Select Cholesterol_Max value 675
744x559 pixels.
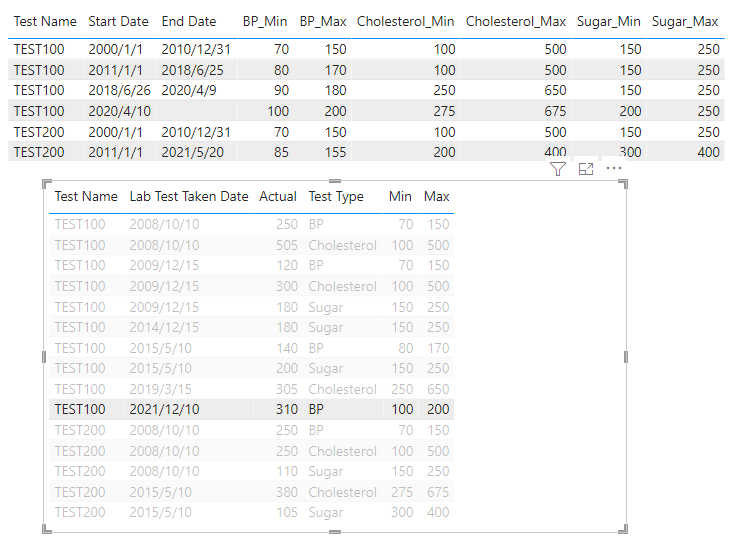click(x=555, y=111)
